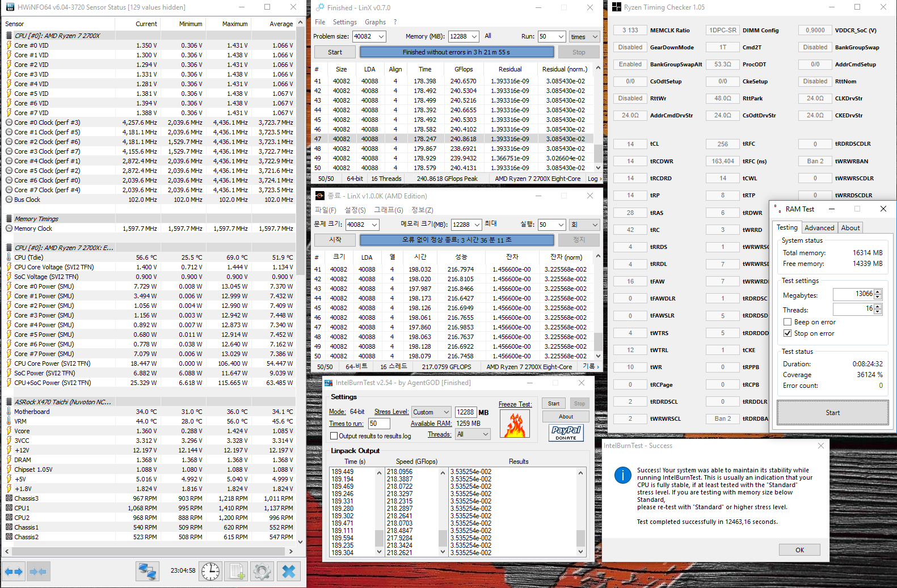Click HWiNFO collapse columns inward-arrows icon
897x588 pixels.
click(x=38, y=571)
